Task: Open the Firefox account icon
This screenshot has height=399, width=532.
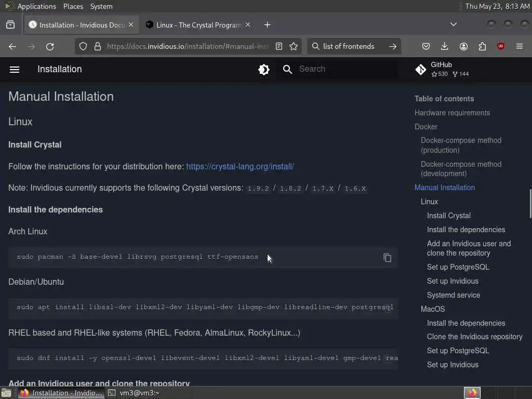Action: (x=463, y=46)
